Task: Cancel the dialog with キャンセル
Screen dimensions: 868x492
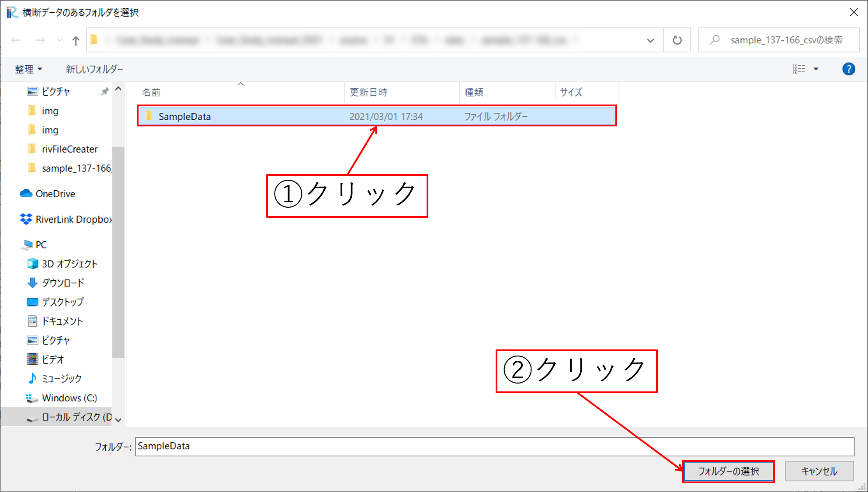Action: (819, 471)
